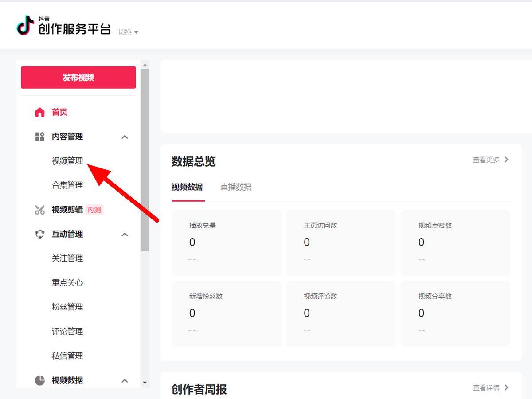Click the arrow next to 查看更多
This screenshot has height=399, width=532.
coord(506,160)
